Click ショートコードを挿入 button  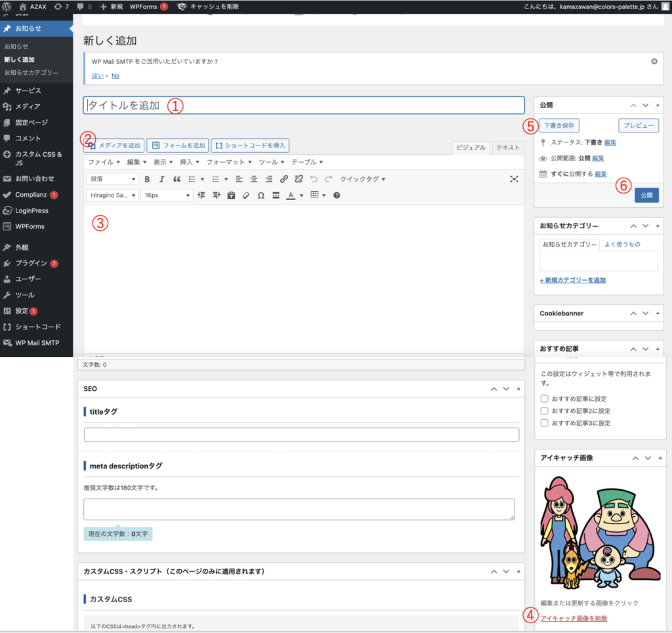[x=250, y=146]
